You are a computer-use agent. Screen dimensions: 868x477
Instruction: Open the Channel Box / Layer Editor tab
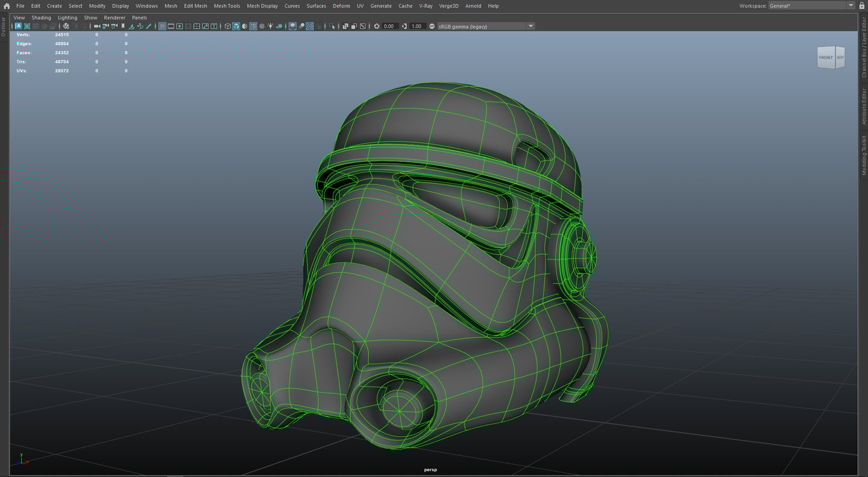pos(863,47)
